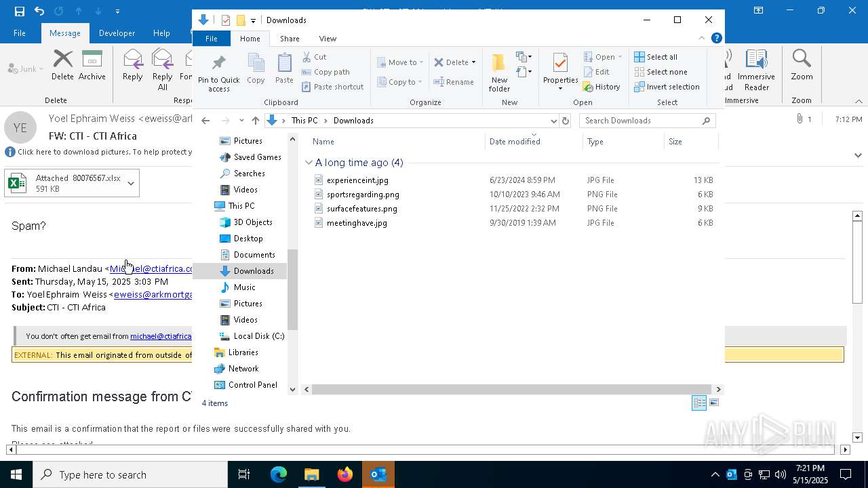Click Outlook Archive icon

[92, 60]
